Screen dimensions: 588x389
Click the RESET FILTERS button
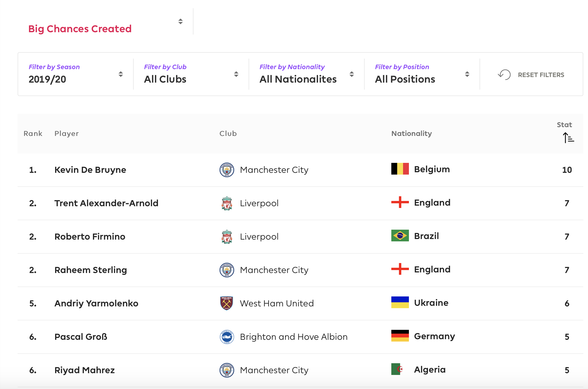531,75
